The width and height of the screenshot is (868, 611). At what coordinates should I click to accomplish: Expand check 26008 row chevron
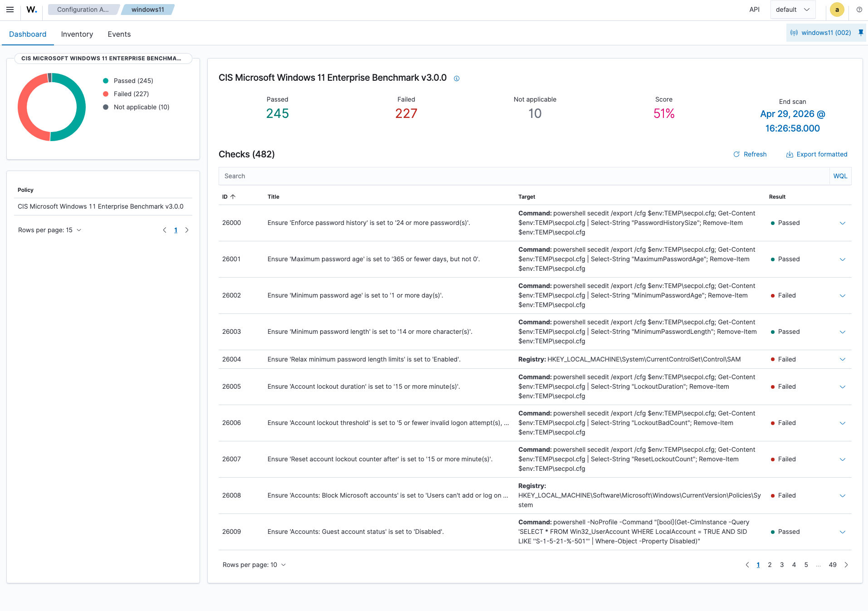click(843, 495)
